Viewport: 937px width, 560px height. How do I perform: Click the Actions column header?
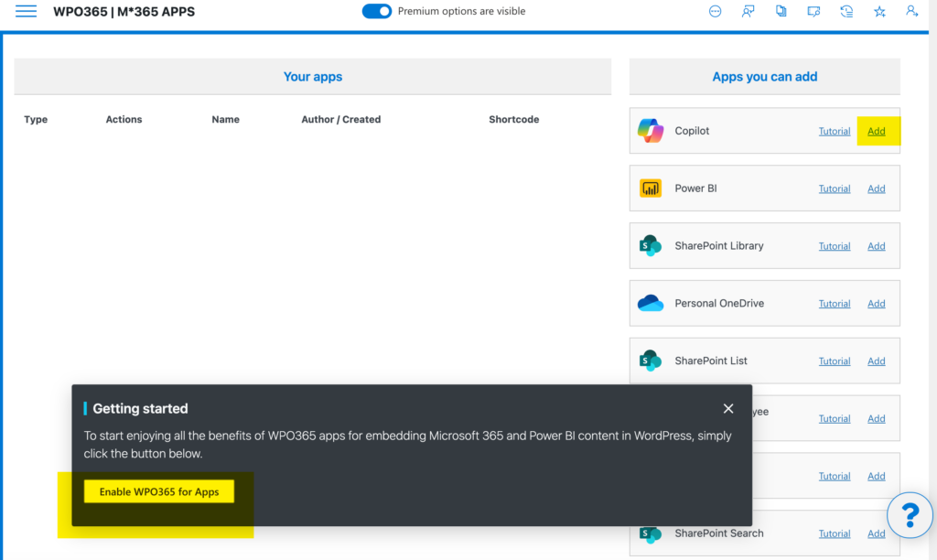click(124, 119)
